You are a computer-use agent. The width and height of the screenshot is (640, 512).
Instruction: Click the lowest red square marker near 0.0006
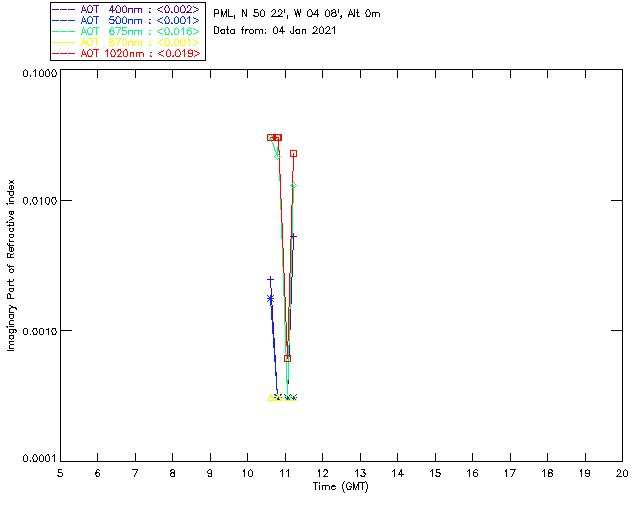coord(287,358)
